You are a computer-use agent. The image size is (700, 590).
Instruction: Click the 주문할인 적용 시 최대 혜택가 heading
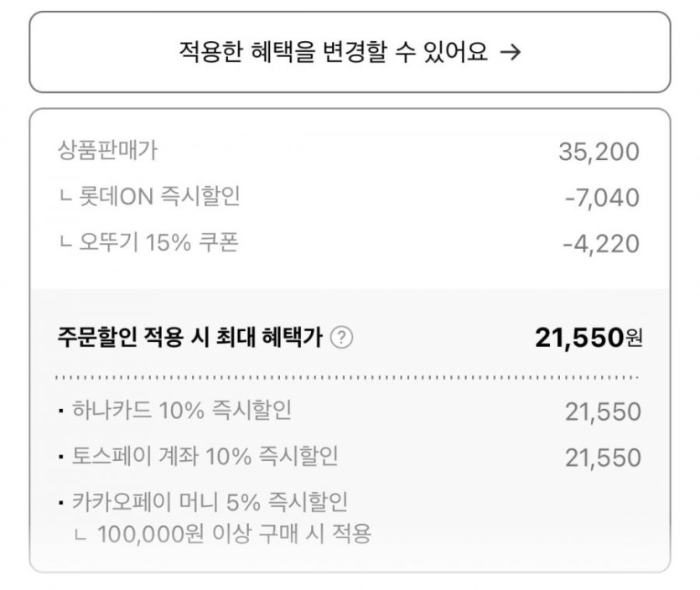[x=190, y=338]
